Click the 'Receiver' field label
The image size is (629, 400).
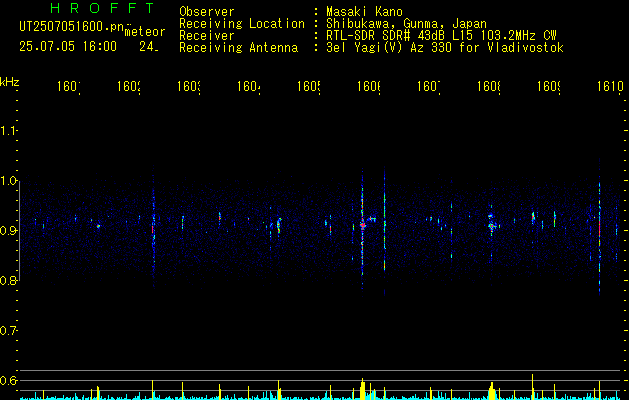coord(207,36)
